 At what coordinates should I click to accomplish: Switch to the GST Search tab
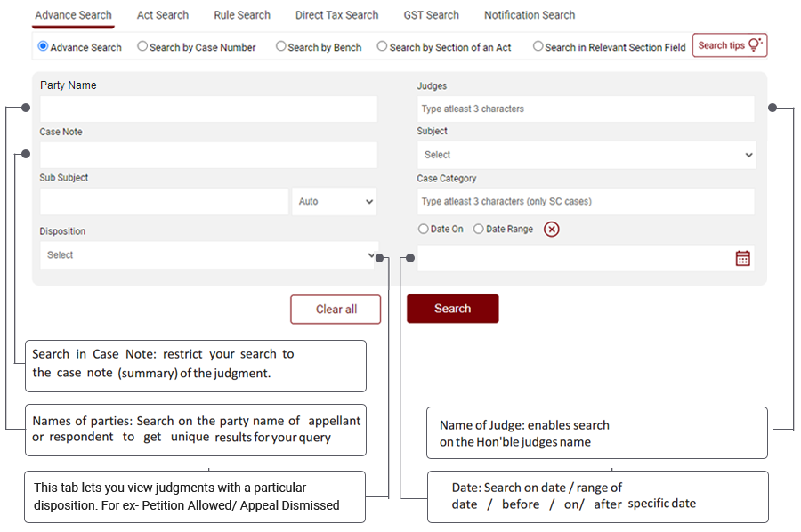431,15
